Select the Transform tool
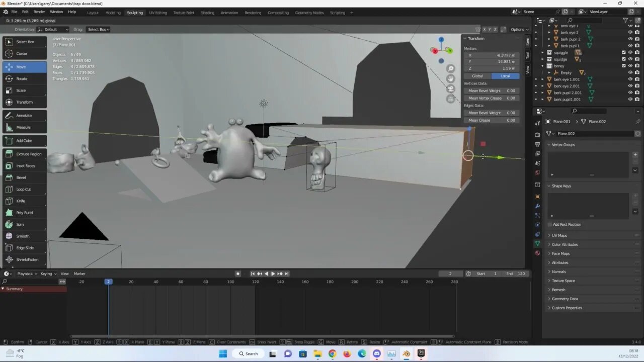 pyautogui.click(x=24, y=102)
